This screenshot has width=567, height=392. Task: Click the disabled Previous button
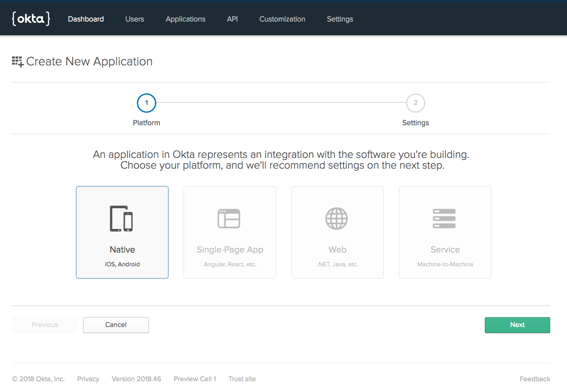click(45, 325)
